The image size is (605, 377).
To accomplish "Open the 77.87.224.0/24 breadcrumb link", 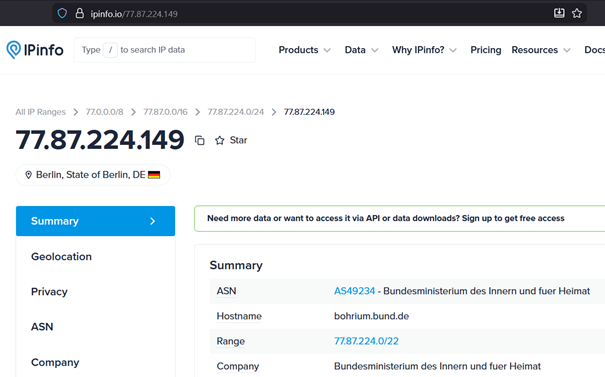I will tap(236, 112).
